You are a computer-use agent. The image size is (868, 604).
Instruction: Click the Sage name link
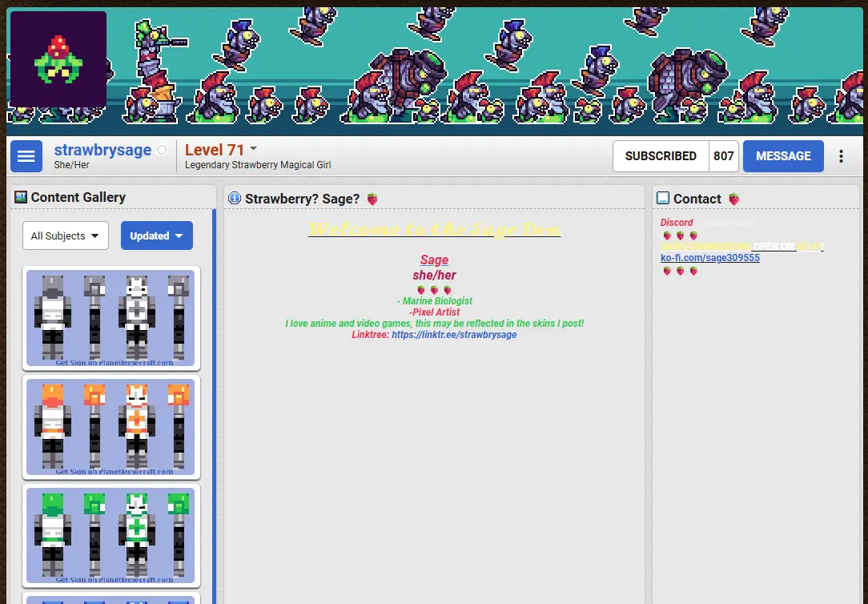[x=434, y=260]
